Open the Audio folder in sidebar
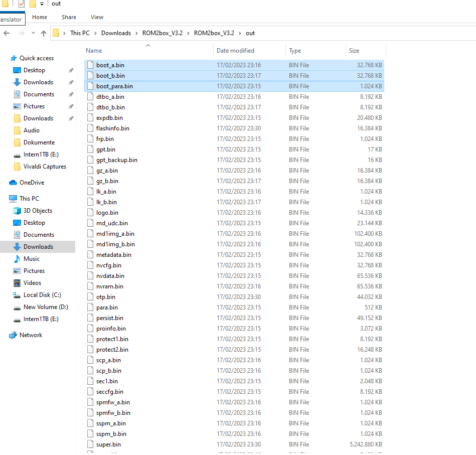This screenshot has height=455, width=476. point(31,130)
